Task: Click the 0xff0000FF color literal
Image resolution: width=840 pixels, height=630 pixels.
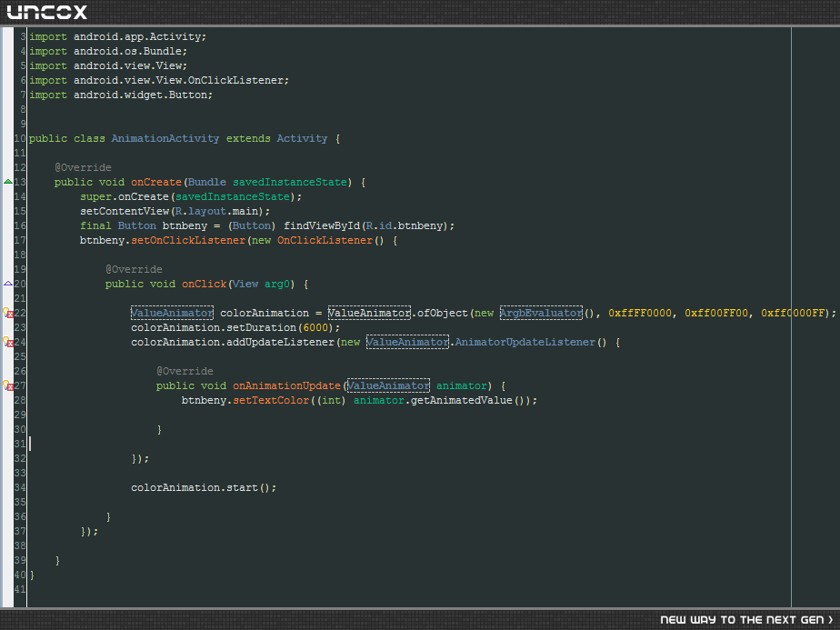Action: click(x=793, y=313)
